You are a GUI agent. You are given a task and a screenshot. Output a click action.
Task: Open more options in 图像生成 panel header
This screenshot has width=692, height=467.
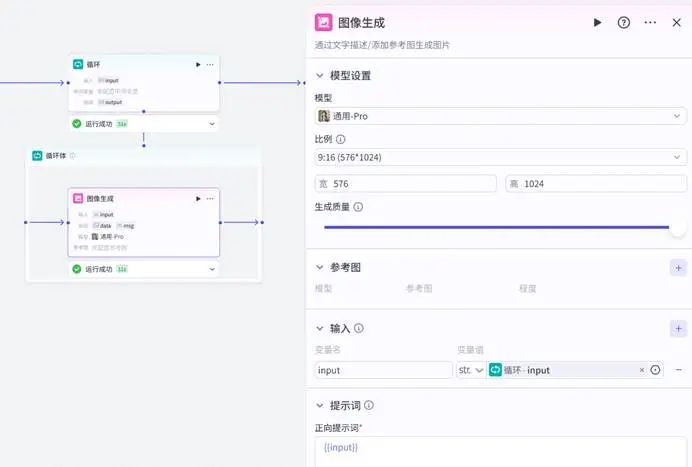[651, 22]
